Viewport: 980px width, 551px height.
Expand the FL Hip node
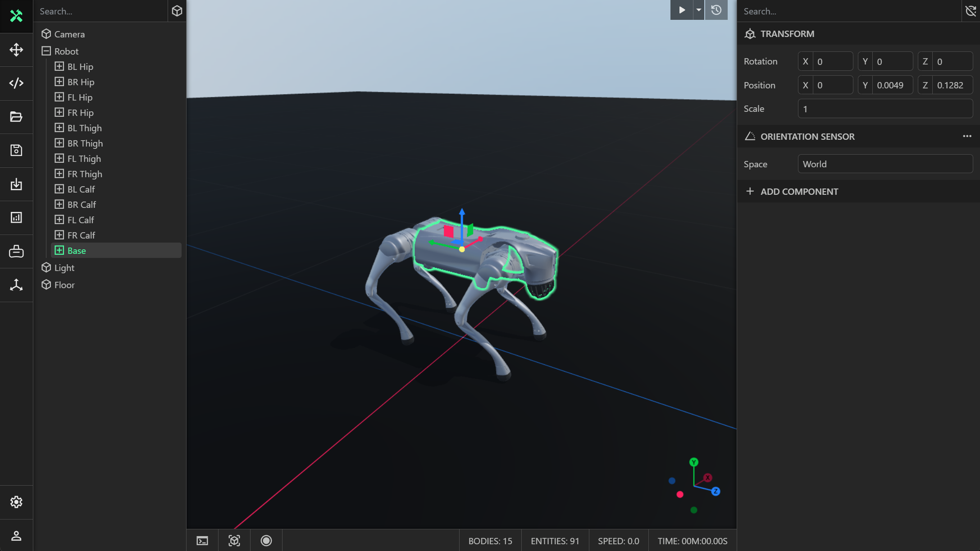[x=59, y=97]
